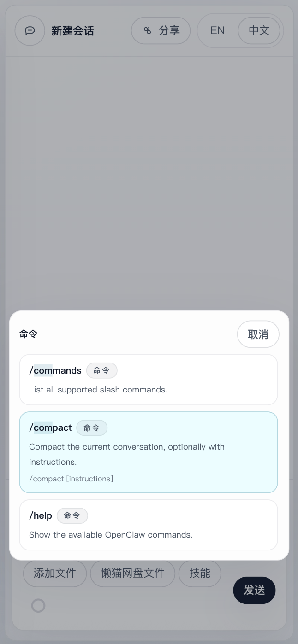Image resolution: width=298 pixels, height=644 pixels.
Task: Switch interface language to EN
Action: (x=217, y=31)
